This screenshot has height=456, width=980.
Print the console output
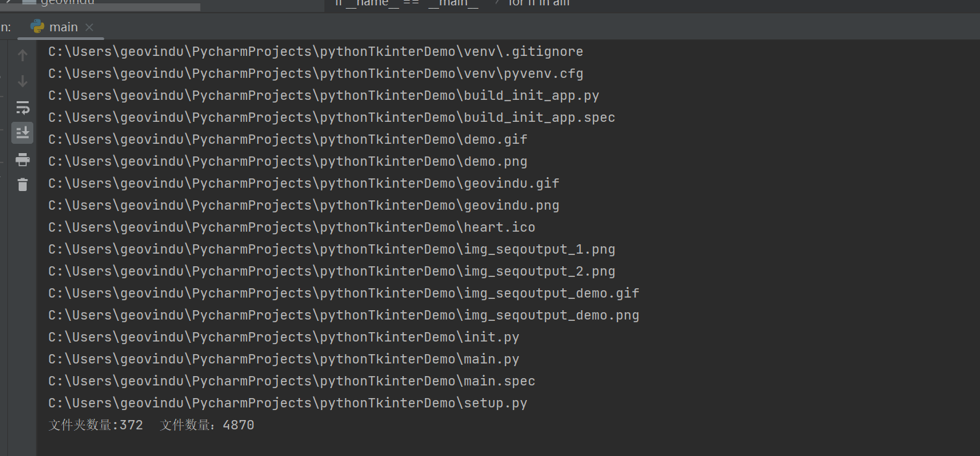(23, 159)
